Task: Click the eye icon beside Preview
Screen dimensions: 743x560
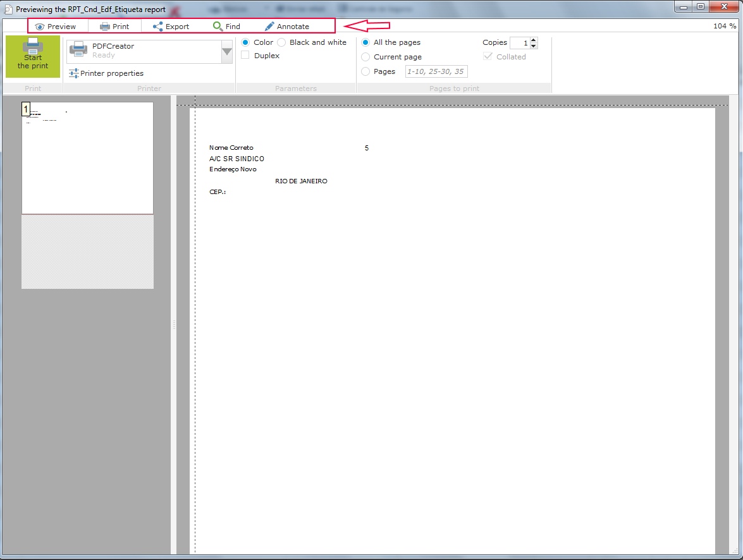Action: 40,27
